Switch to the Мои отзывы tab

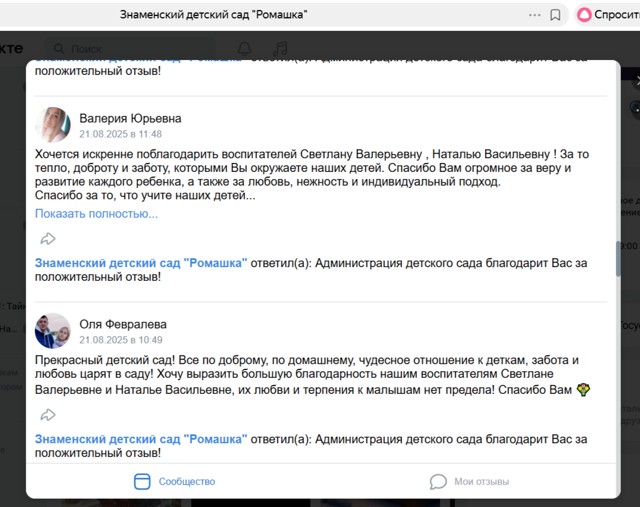point(469,481)
